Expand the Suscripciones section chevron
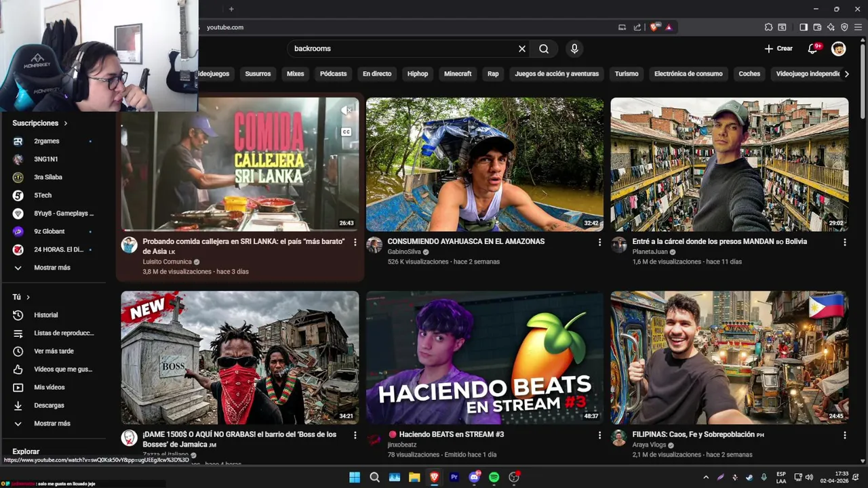The height and width of the screenshot is (488, 868). [x=66, y=123]
